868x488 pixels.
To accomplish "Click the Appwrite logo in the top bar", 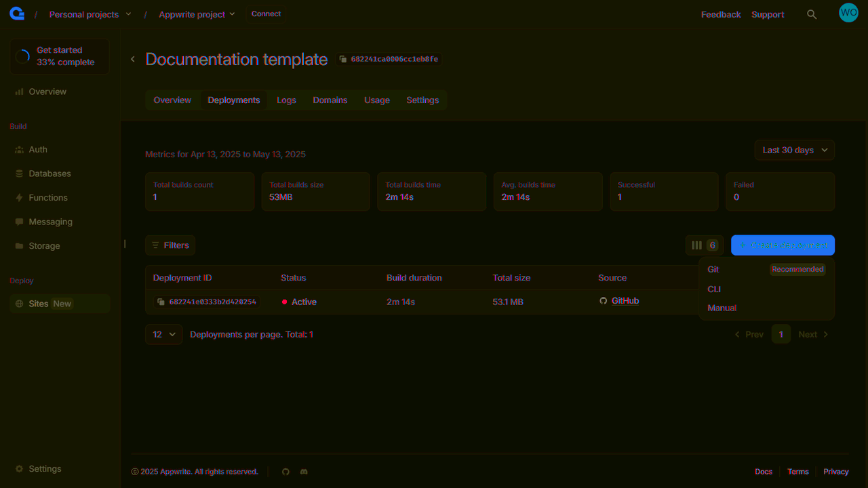I will [x=16, y=13].
